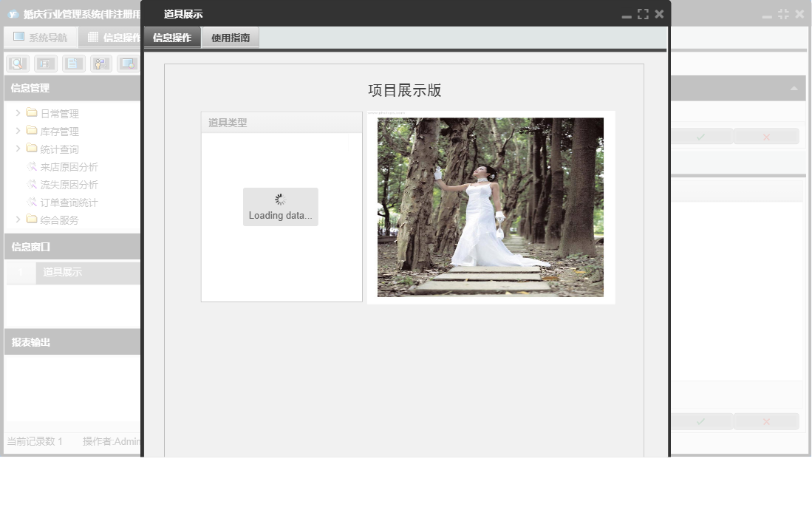Open the 使用指南 tab
Screen dimensions: 812x521
231,38
